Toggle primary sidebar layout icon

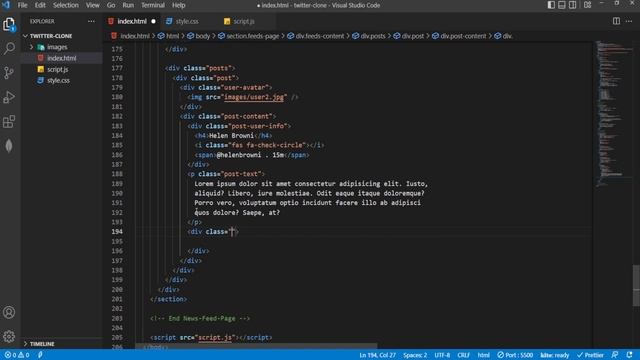(x=551, y=5)
